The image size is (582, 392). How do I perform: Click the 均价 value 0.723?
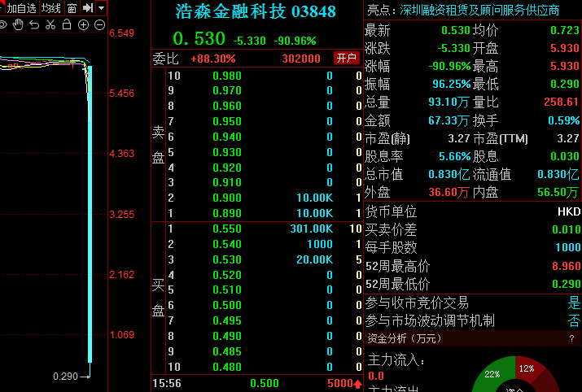click(565, 30)
